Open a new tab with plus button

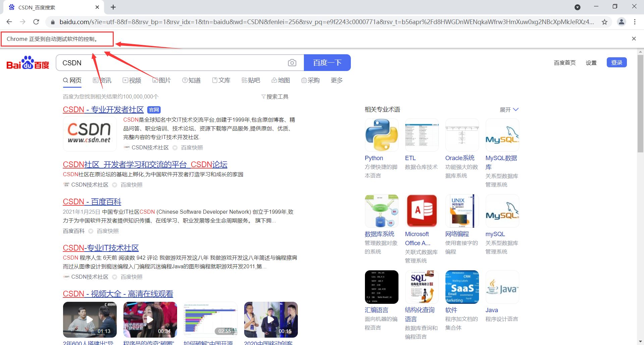point(113,7)
